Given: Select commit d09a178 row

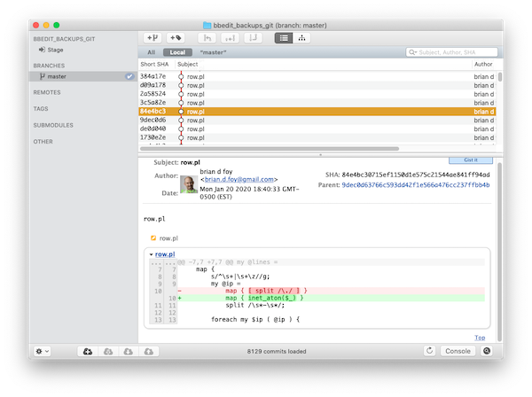Looking at the screenshot, I should tap(317, 85).
